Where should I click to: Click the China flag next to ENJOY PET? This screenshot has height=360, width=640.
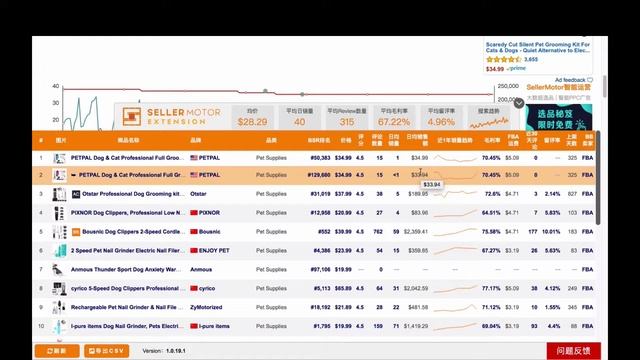coord(194,251)
